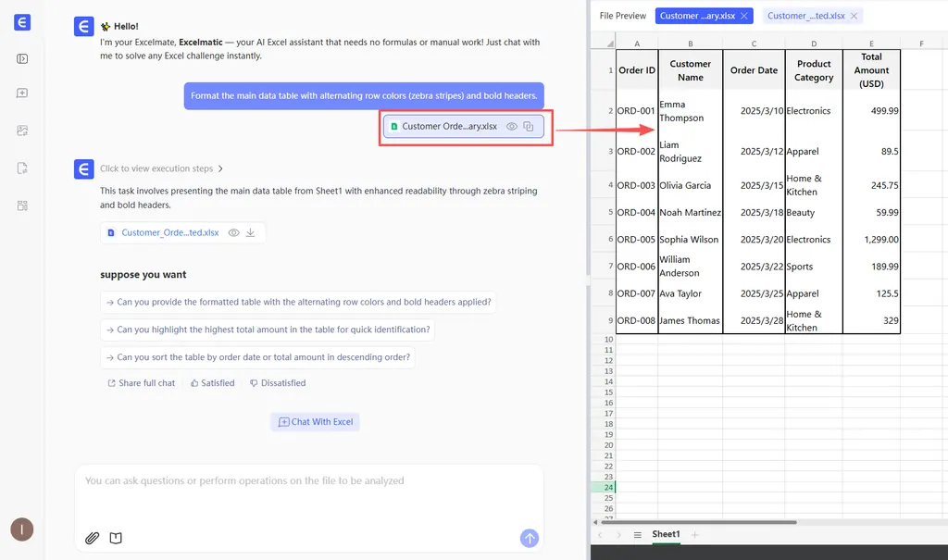Screen dimensions: 948x560
Task: Toggle the sidebar panel icon
Action: [x=22, y=59]
